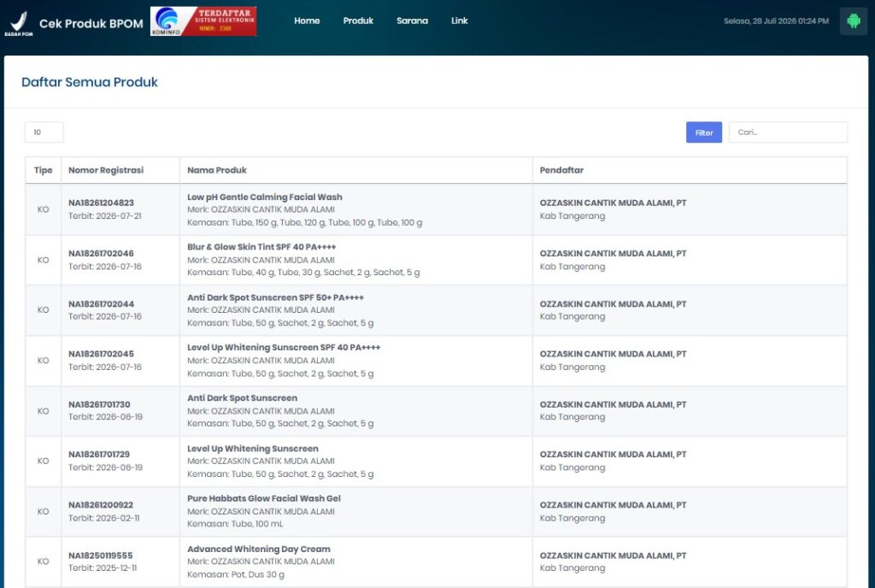Click the Terbit: 2025-12-11 date text

[103, 568]
